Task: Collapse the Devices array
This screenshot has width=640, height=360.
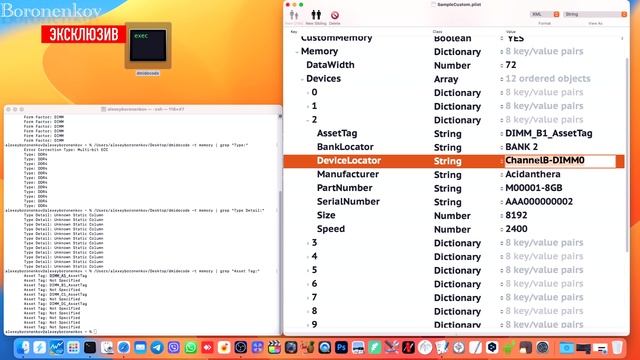Action: tap(302, 79)
